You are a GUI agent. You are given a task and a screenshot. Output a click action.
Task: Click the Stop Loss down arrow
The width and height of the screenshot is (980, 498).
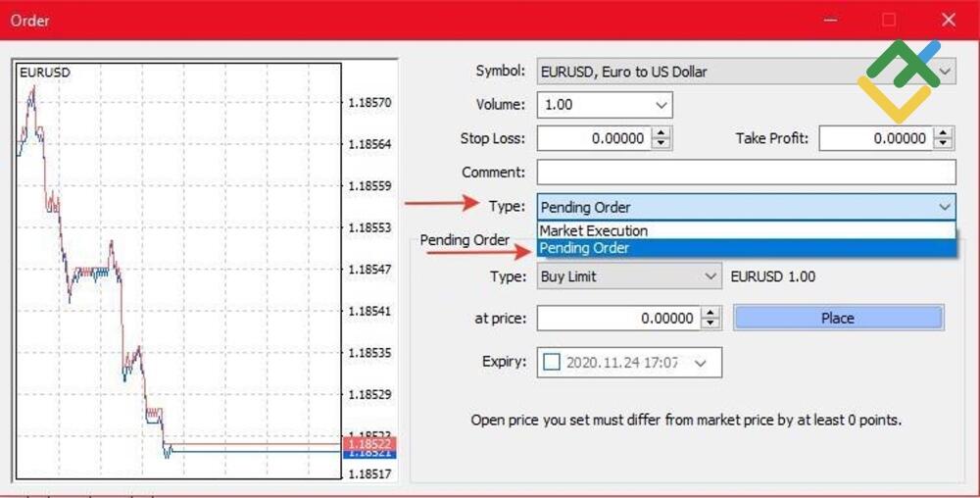[661, 144]
